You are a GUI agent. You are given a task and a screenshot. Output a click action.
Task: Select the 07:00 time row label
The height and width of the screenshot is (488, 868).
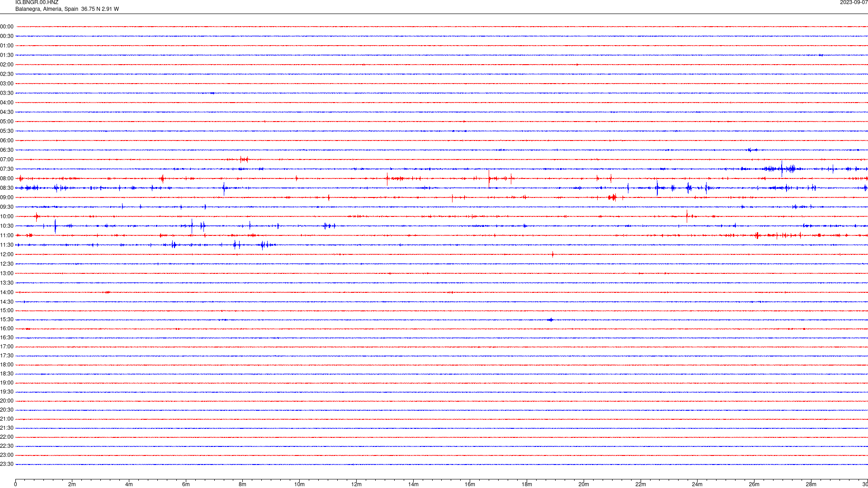[7, 160]
